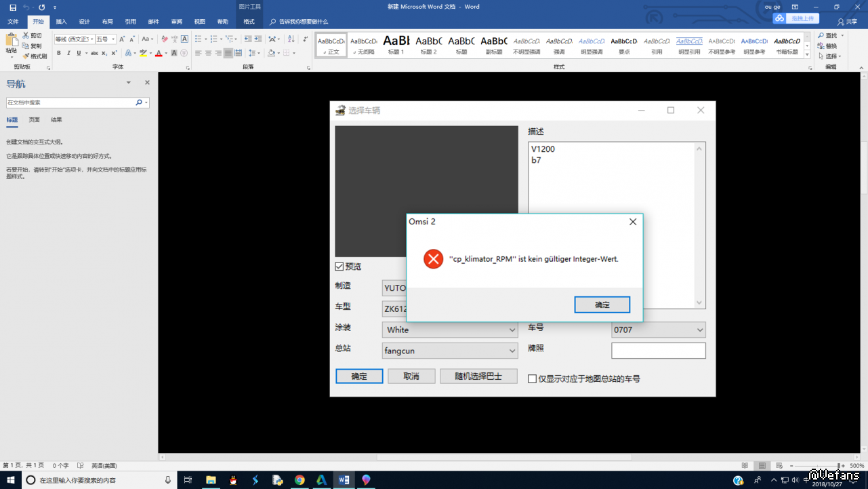This screenshot has height=489, width=868.
Task: Click the 牌照 license plate input field
Action: point(658,351)
